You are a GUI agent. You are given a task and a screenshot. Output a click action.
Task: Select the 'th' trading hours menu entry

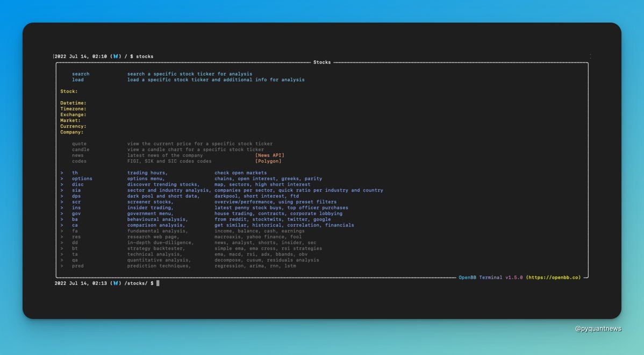pyautogui.click(x=75, y=173)
